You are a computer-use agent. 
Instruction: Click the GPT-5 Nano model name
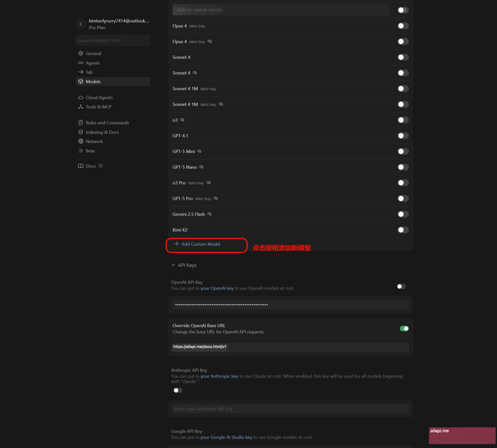(x=185, y=167)
